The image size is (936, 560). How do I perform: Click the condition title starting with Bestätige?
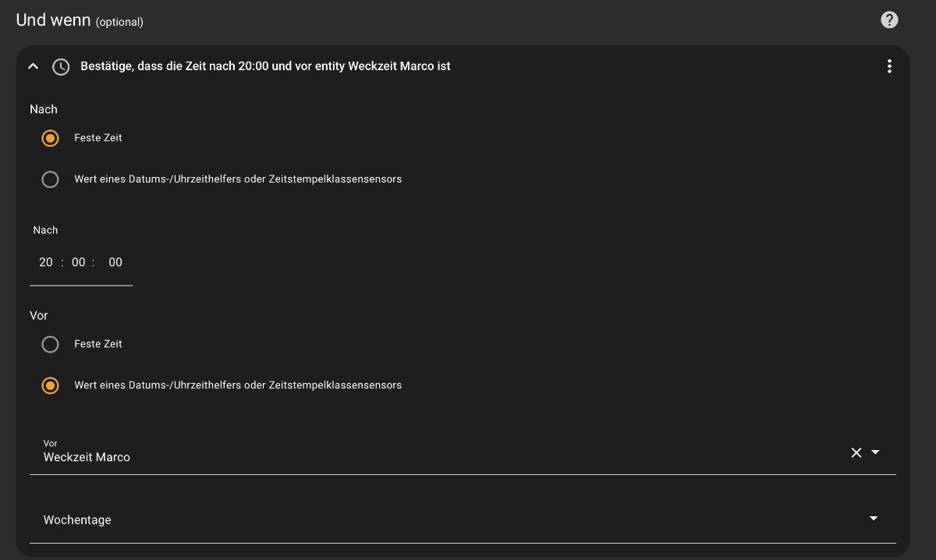[x=265, y=67]
